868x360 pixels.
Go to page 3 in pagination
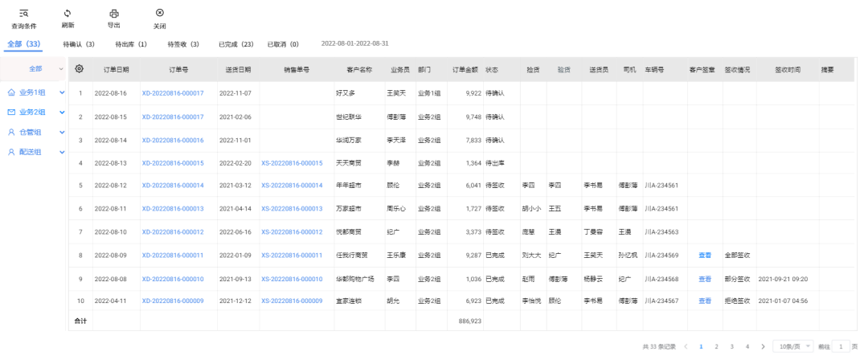tap(731, 346)
